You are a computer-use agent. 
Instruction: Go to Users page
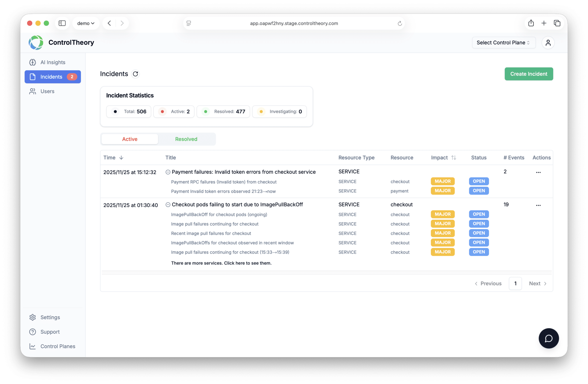[47, 91]
